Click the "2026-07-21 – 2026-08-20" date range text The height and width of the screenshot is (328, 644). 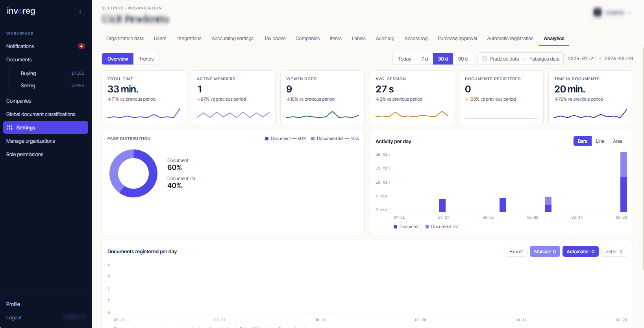coord(600,59)
